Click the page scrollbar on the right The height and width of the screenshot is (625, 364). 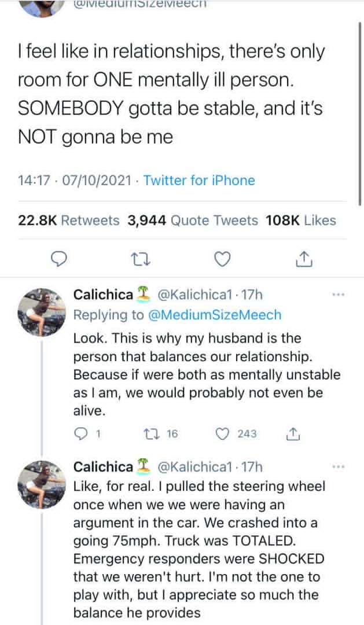point(359,116)
